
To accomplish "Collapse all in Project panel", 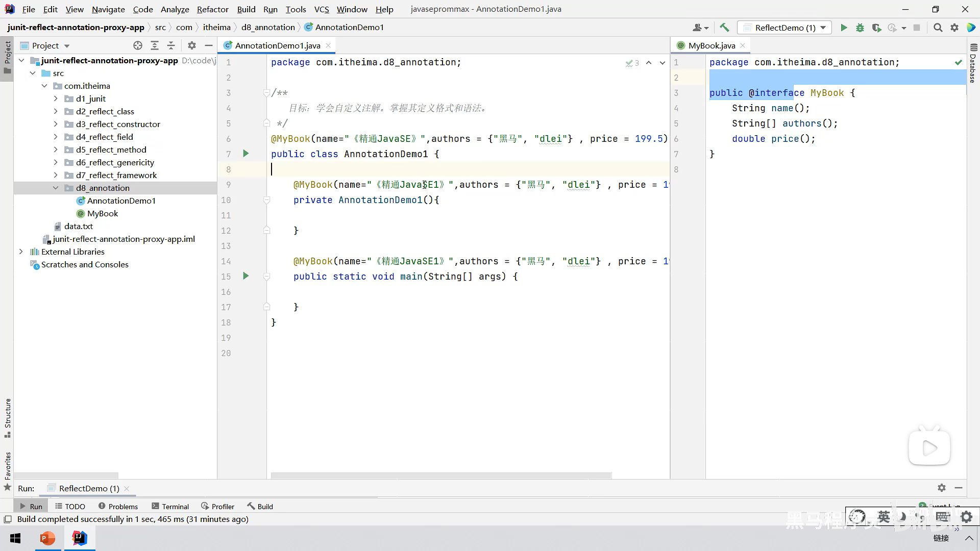I will (171, 45).
